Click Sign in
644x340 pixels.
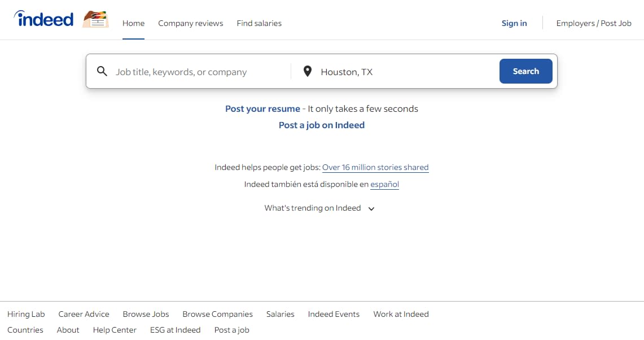point(514,23)
